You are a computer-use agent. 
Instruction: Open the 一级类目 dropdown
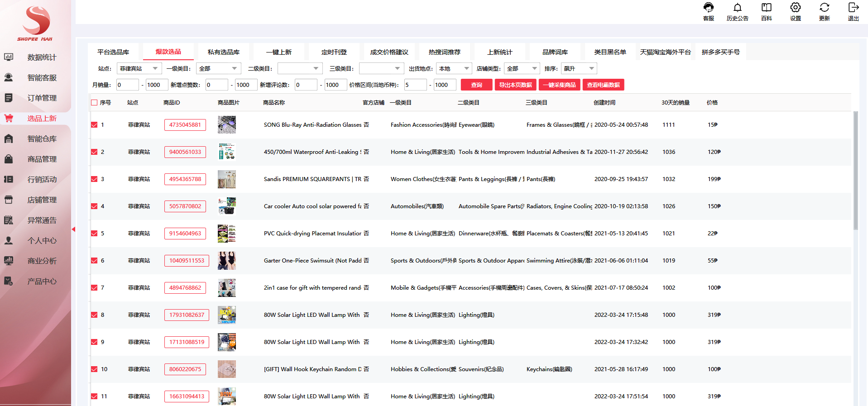click(219, 68)
